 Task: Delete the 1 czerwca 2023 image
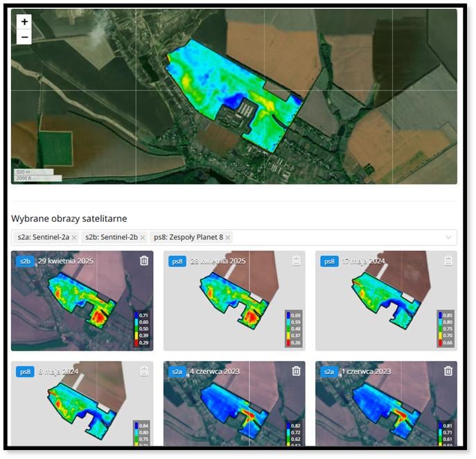(x=448, y=371)
